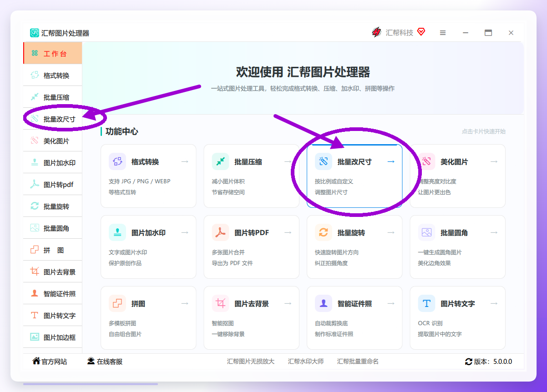Click the arrow on 批量旋转 card
Screen dimensions: 547x392
coord(391,232)
